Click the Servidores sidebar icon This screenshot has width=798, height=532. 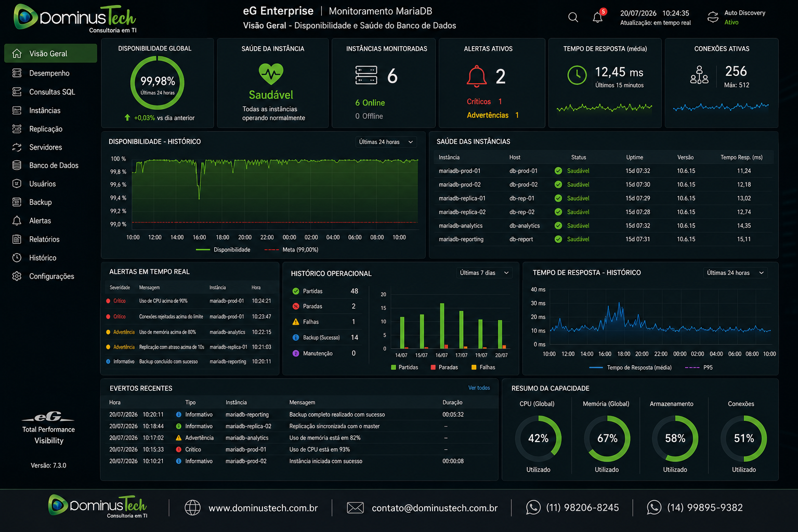(x=17, y=147)
